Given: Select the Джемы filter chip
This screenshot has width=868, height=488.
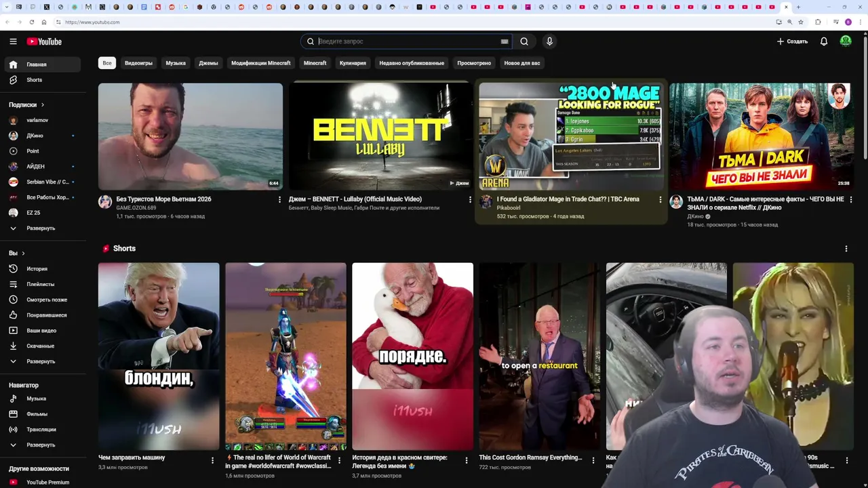Looking at the screenshot, I should tap(208, 63).
